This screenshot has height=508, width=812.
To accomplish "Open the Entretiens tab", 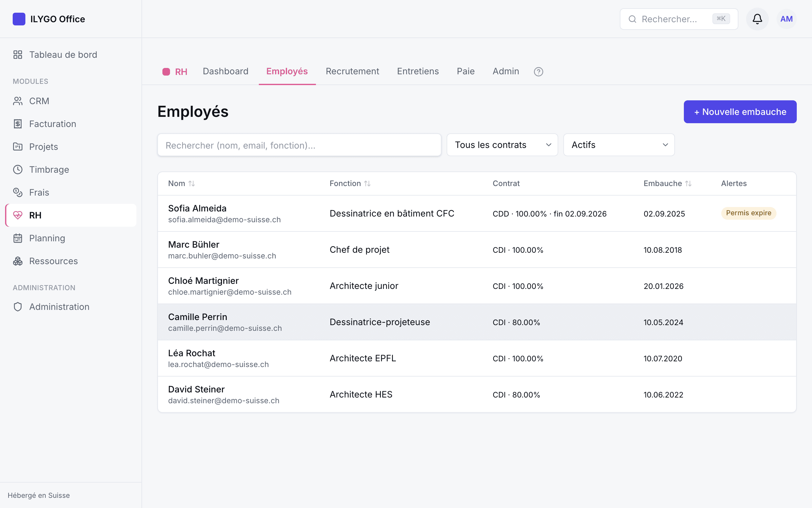I will (418, 71).
